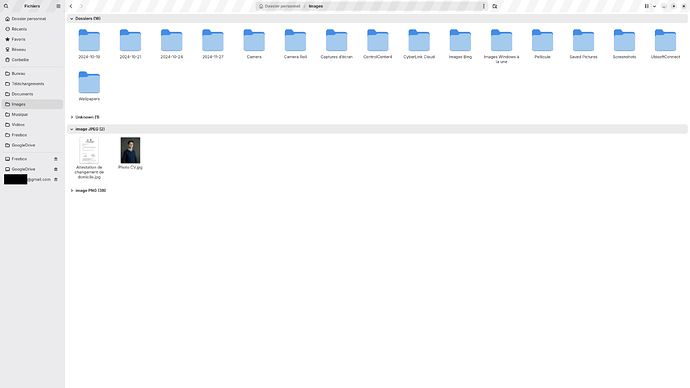Open the hamburger menu in the sidebar header
The height and width of the screenshot is (388, 690).
(58, 6)
